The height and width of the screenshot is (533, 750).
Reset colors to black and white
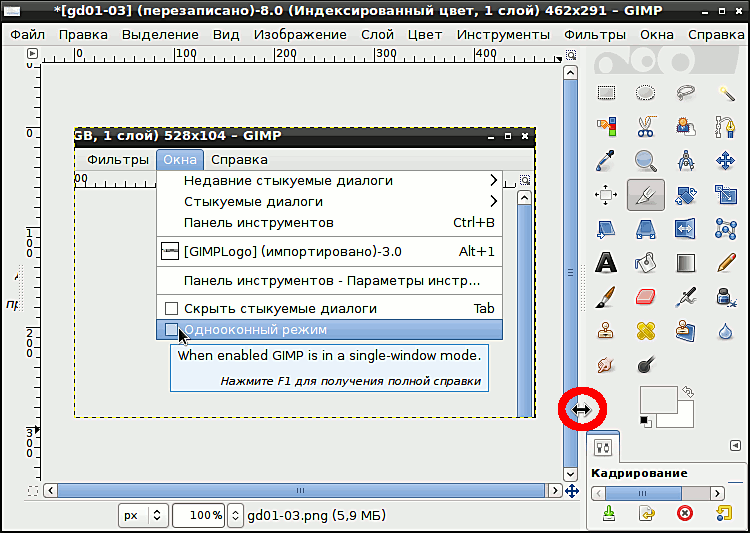coord(645,422)
